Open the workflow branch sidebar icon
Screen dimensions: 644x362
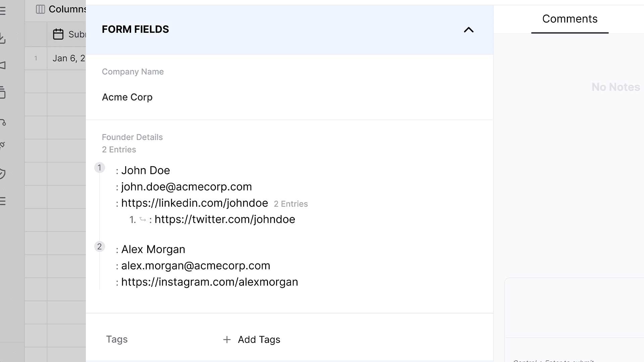(3, 122)
